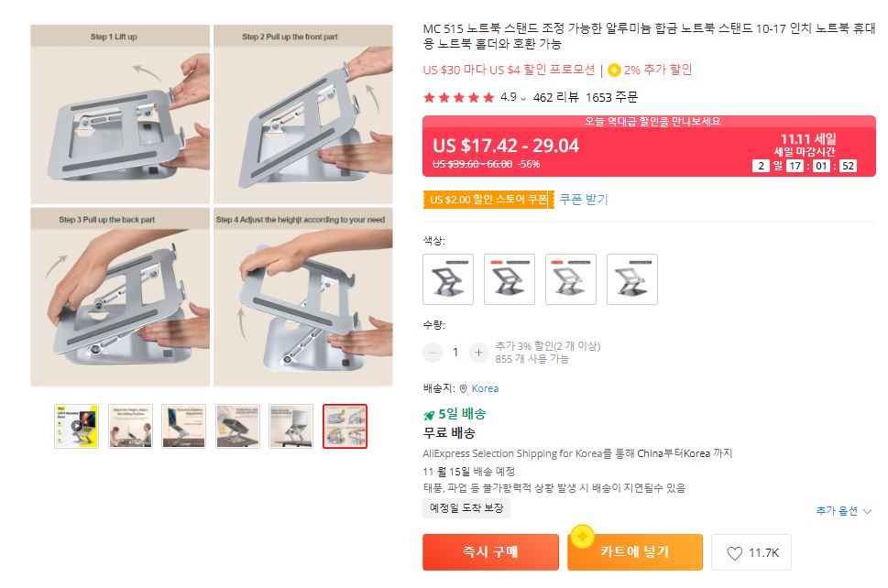The image size is (888, 588).
Task: Open the rating dropdown arrow beside 4.9
Action: click(x=523, y=99)
